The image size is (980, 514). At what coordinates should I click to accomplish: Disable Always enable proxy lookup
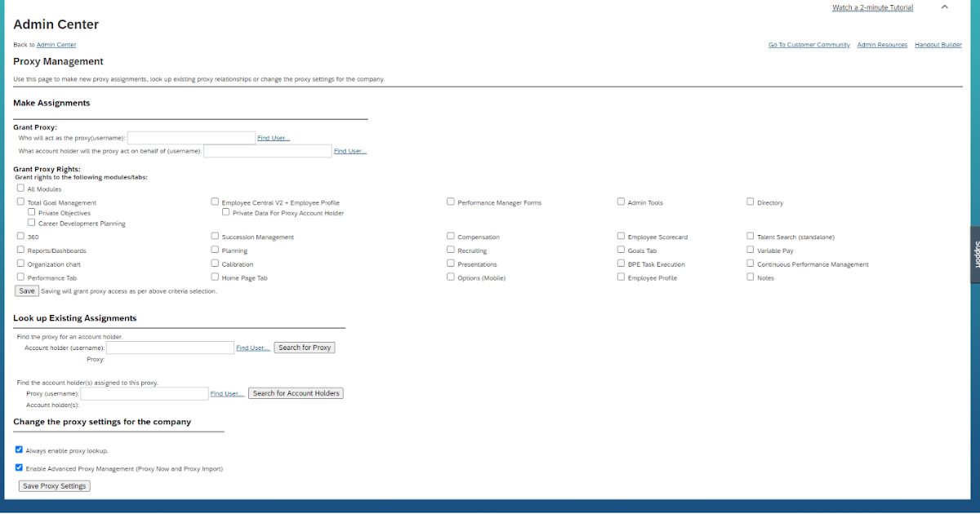(19, 449)
